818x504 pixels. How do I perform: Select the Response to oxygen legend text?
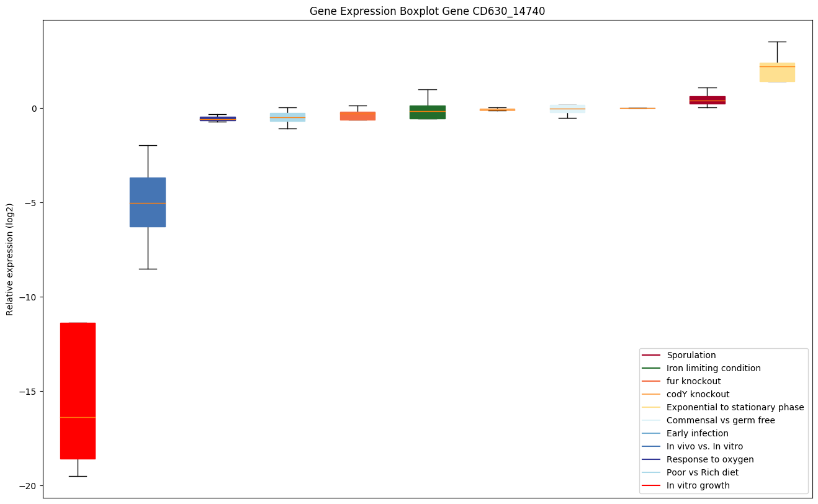pos(710,459)
